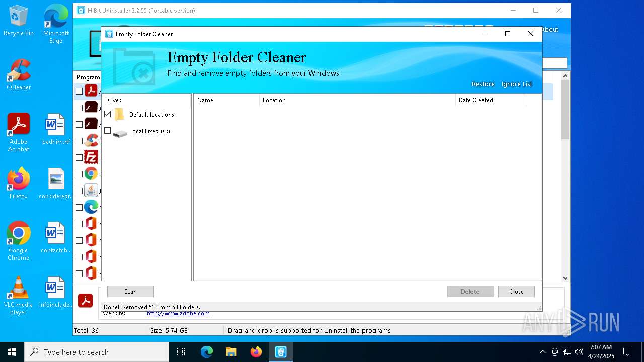Uncheck the Default locations checkbox
Viewport: 644px width, 362px height.
(107, 114)
